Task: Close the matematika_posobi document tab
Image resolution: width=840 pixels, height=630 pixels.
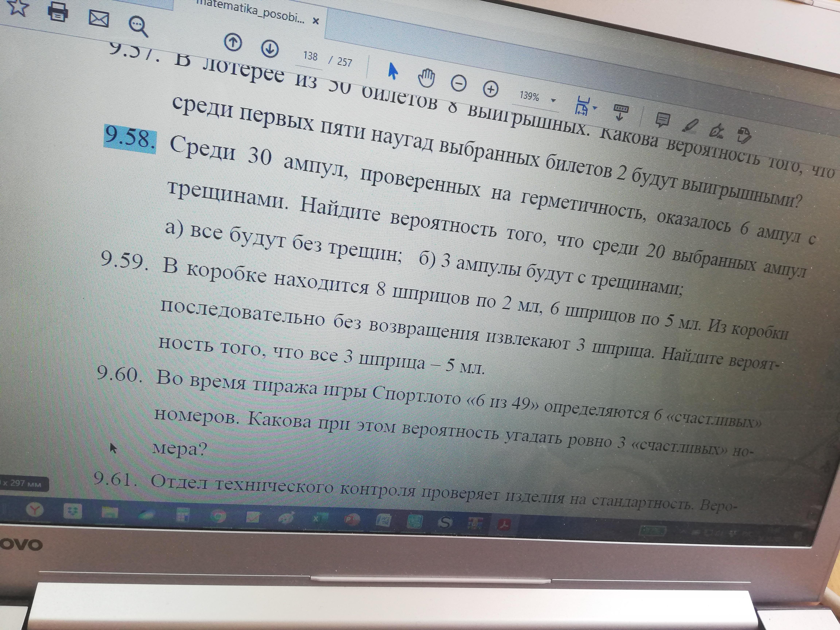Action: (x=315, y=21)
